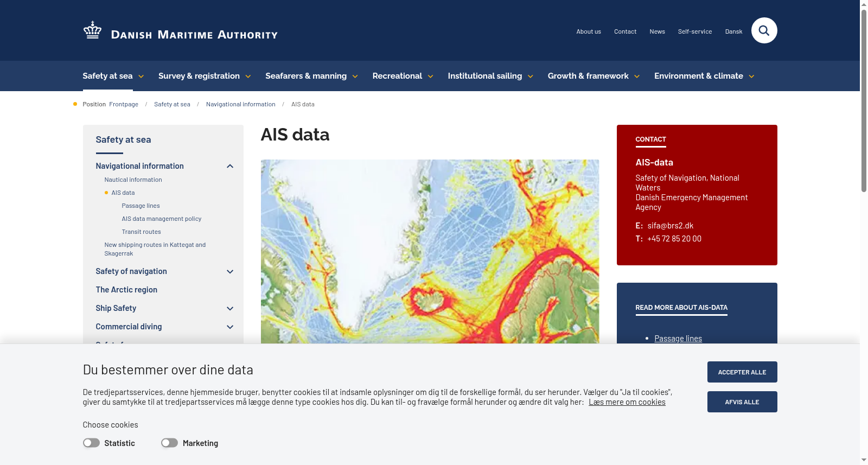
Task: Expand the Safety at sea menu chevron
Action: [x=141, y=77]
